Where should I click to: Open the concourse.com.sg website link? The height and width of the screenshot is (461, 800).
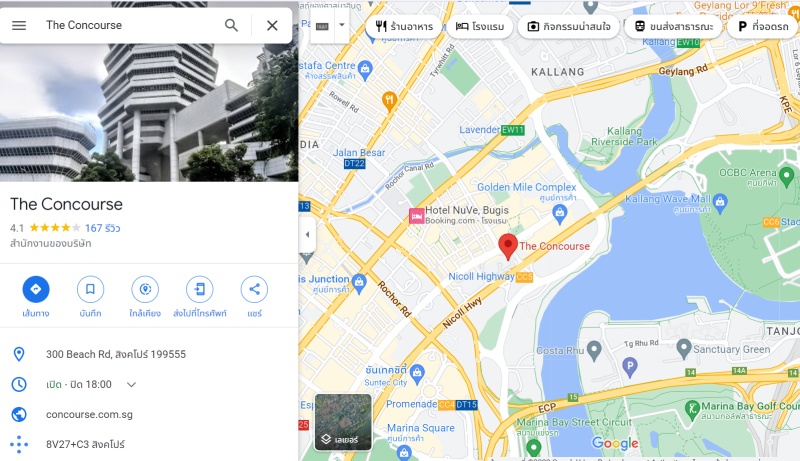pos(89,415)
